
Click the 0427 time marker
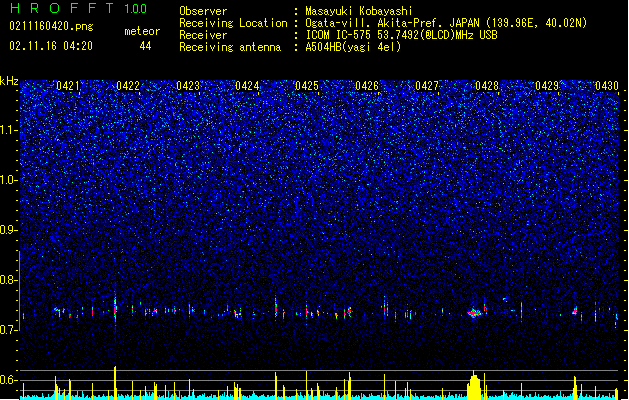pyautogui.click(x=427, y=86)
